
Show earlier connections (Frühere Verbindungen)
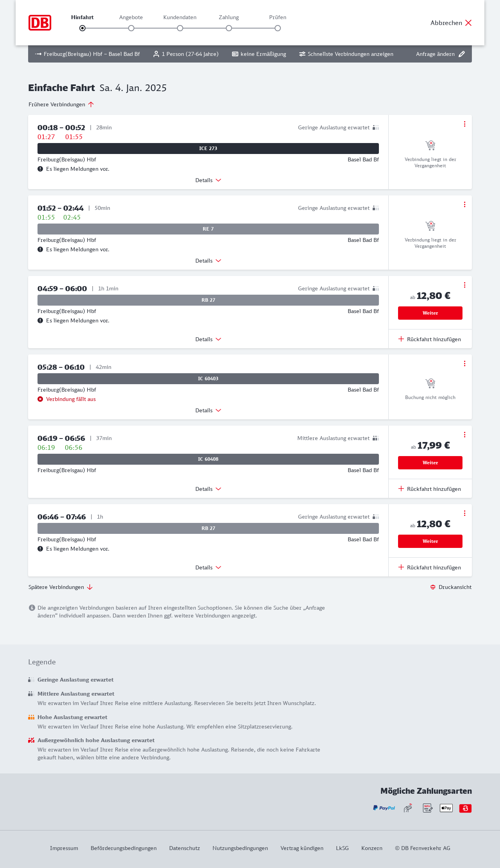point(61,104)
